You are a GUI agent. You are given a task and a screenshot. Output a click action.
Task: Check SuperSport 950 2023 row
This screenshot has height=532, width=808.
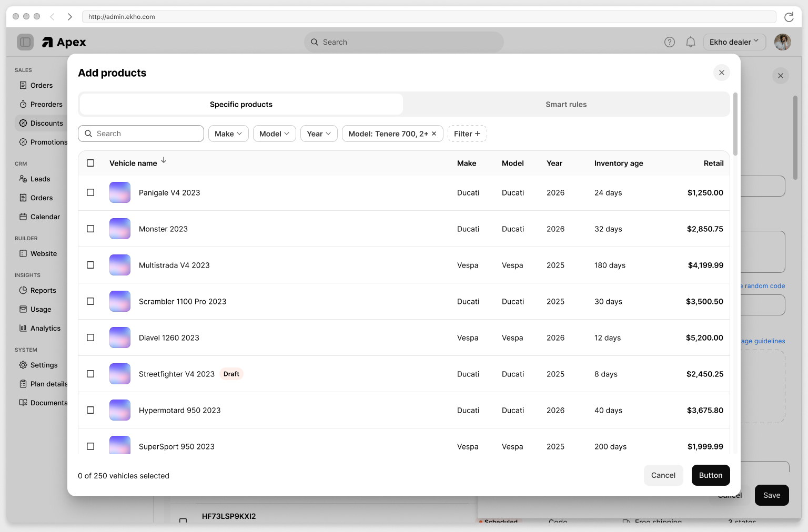[x=90, y=446]
